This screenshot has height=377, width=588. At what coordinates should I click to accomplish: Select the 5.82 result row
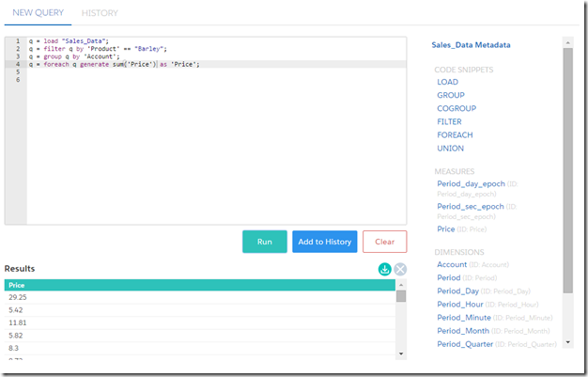(199, 336)
